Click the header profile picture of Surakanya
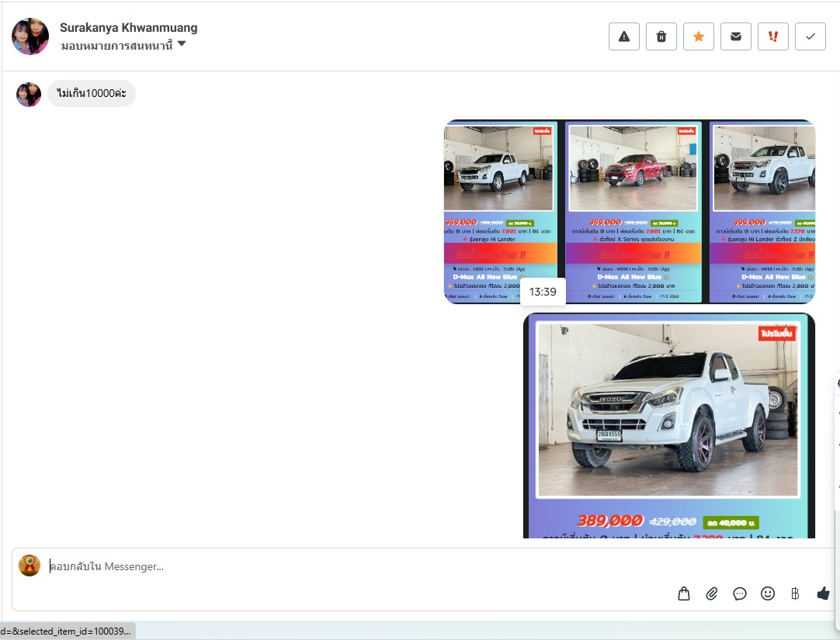Image resolution: width=840 pixels, height=640 pixels. [30, 36]
